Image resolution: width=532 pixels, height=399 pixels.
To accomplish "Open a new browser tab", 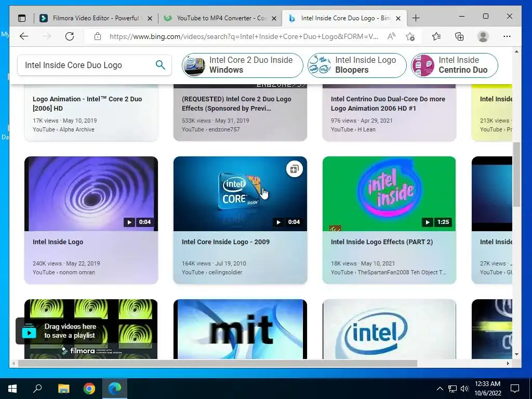I will (416, 18).
